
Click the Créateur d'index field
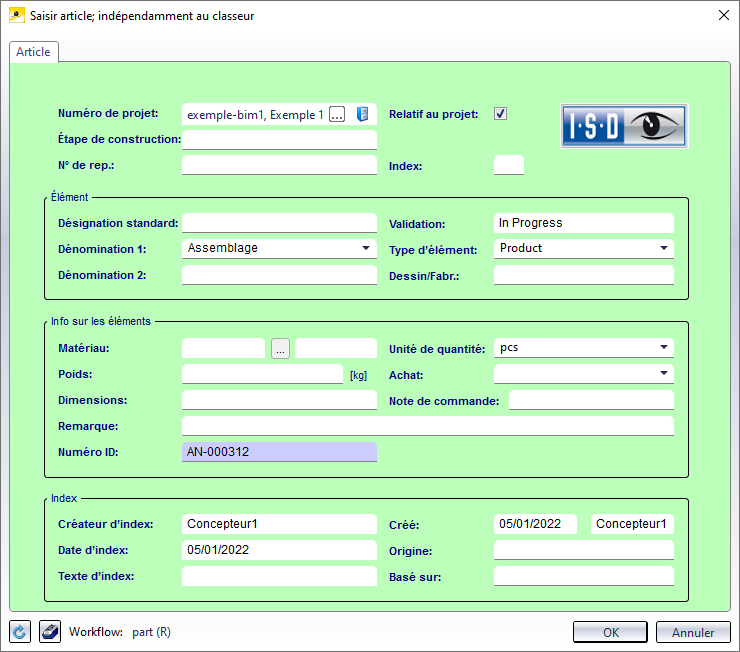click(279, 524)
